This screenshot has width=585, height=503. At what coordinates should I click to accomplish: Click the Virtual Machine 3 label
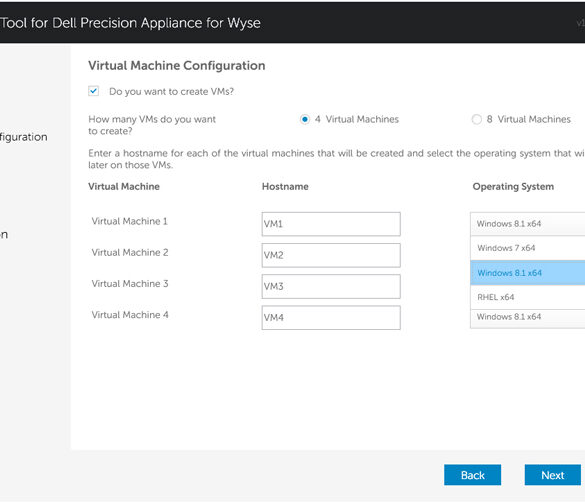tap(130, 284)
